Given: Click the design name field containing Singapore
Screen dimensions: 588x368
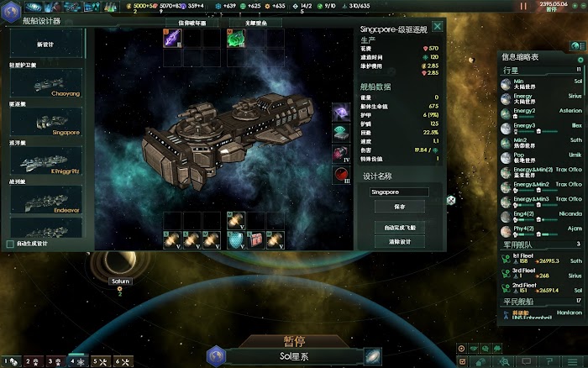Looking at the screenshot, I should point(399,192).
